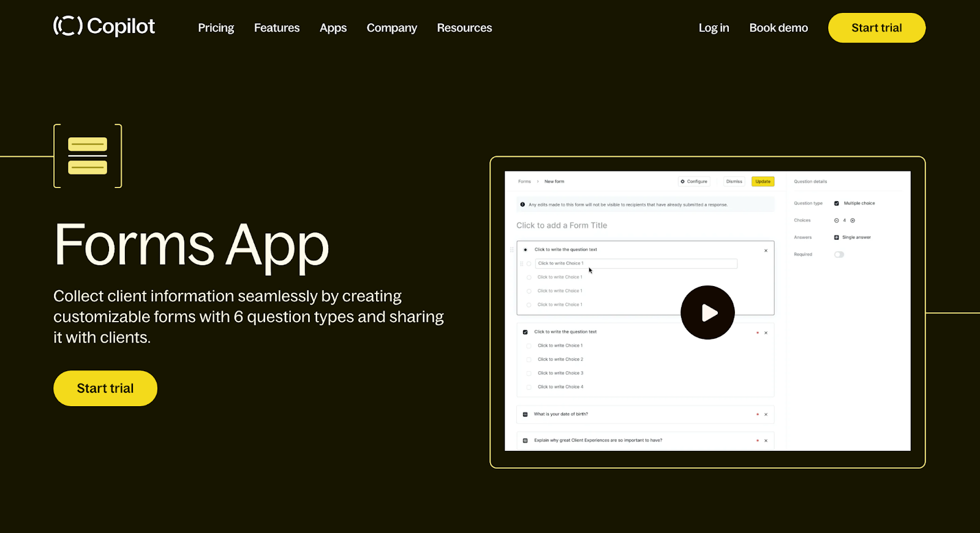The width and height of the screenshot is (980, 533).
Task: Click the drag handle beside the first question card
Action: (x=512, y=250)
